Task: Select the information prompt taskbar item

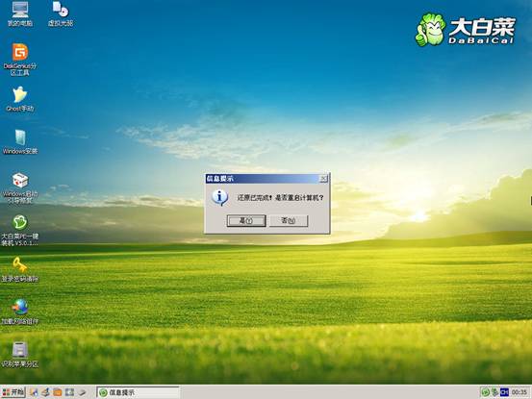Action: 138,392
